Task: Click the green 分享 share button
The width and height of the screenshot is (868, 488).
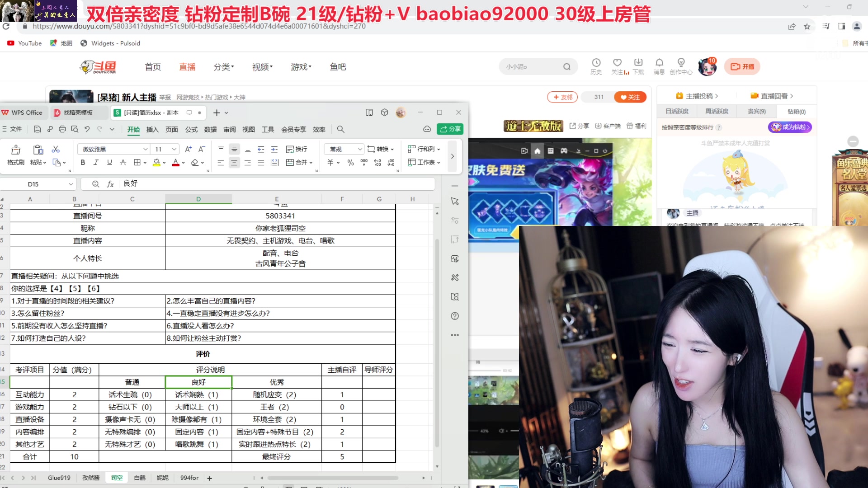Action: [450, 129]
